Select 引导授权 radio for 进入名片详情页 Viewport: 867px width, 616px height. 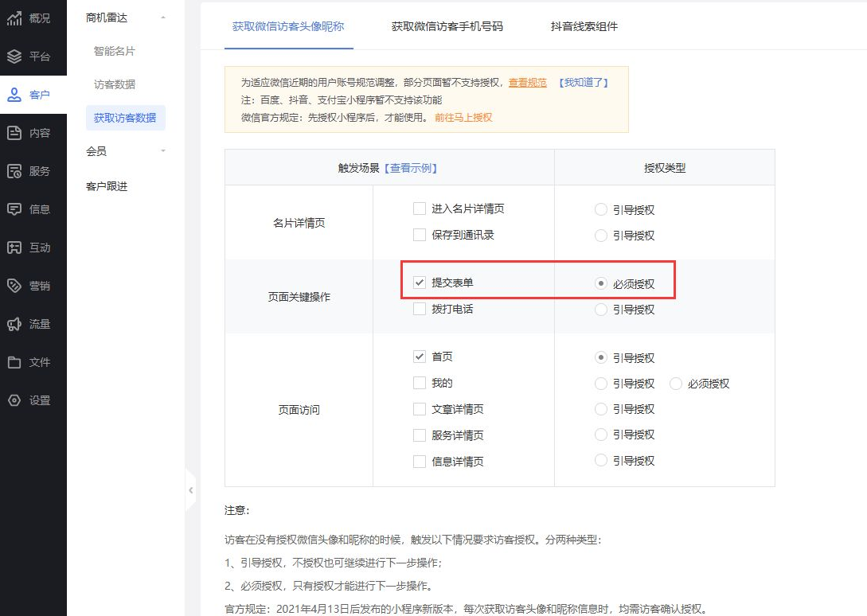pyautogui.click(x=601, y=209)
